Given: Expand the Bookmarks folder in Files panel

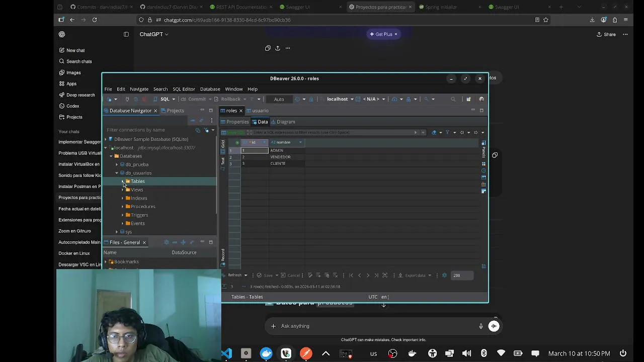Looking at the screenshot, I should click(106, 261).
